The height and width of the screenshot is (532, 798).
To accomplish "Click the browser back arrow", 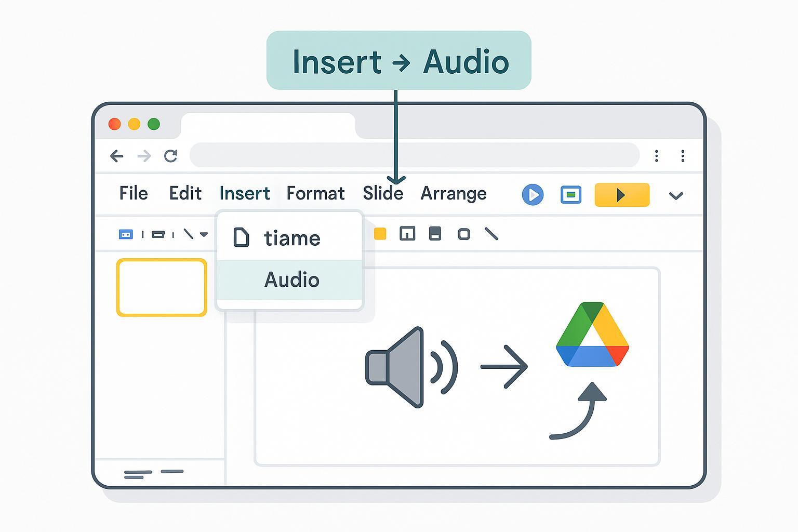I will pyautogui.click(x=117, y=156).
